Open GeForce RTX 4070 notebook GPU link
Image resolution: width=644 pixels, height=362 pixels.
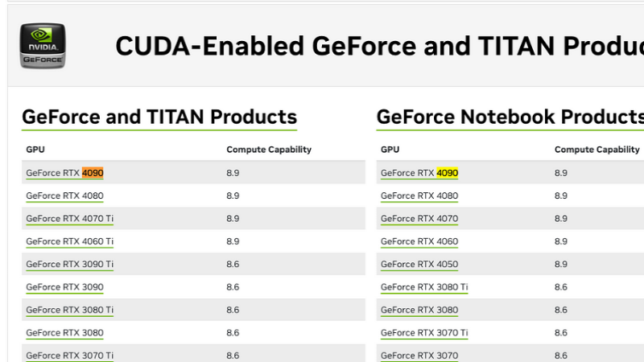(x=419, y=219)
